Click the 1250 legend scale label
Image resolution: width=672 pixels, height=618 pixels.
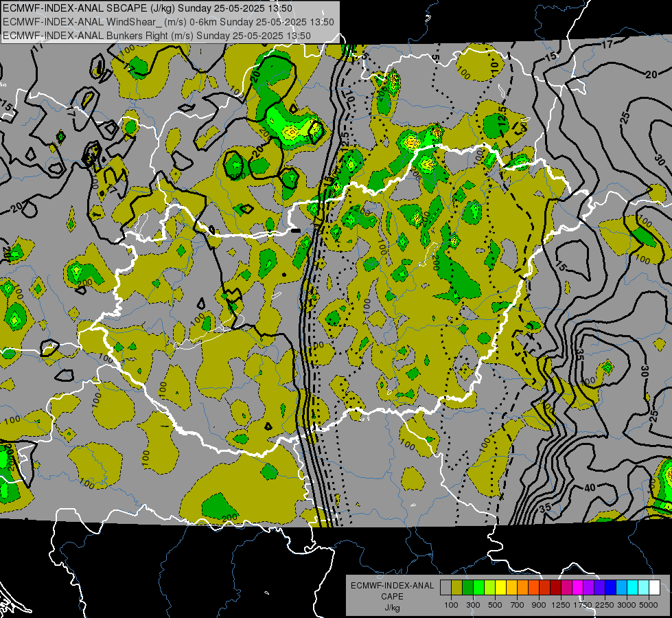(x=561, y=605)
